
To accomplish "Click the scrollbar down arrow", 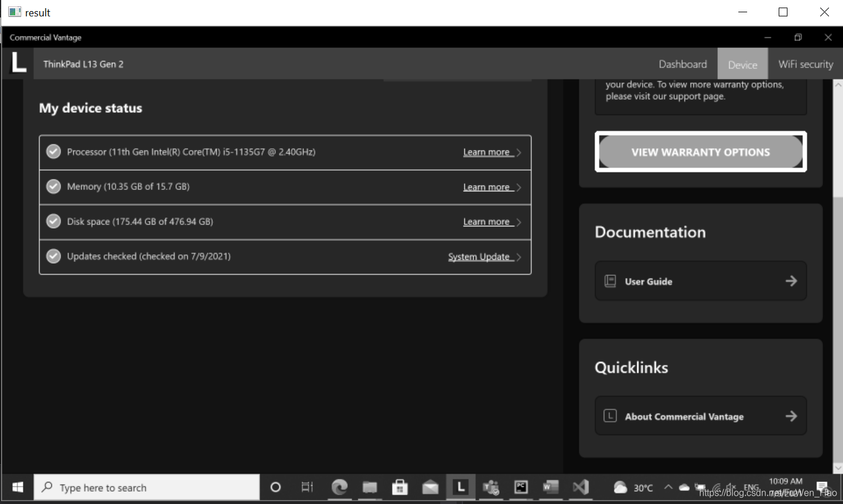I will tap(838, 468).
